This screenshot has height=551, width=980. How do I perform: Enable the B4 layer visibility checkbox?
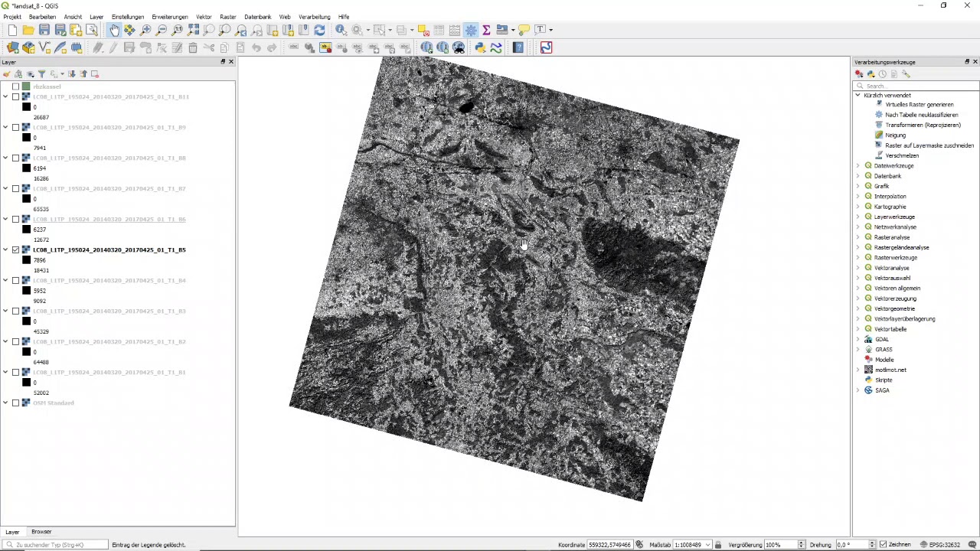pyautogui.click(x=15, y=280)
